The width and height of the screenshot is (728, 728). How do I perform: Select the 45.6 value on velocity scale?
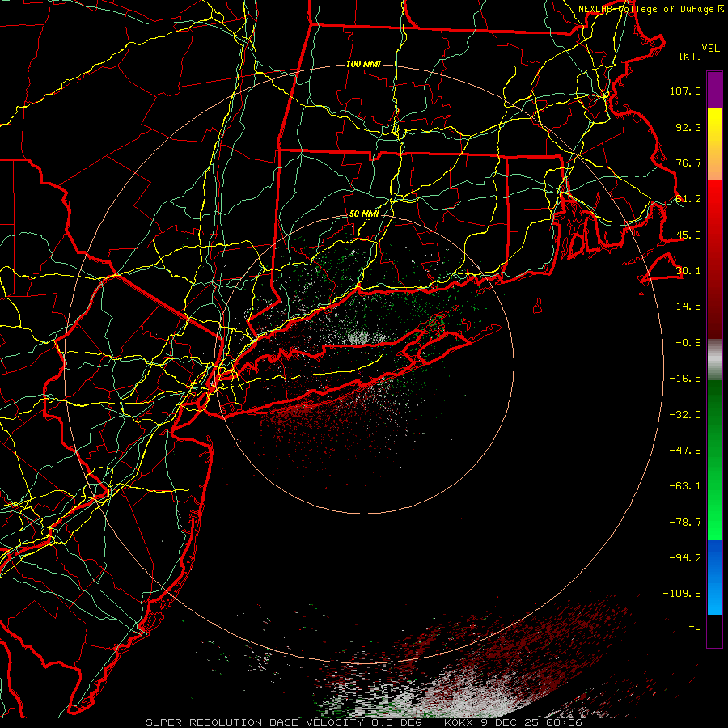[x=688, y=235]
